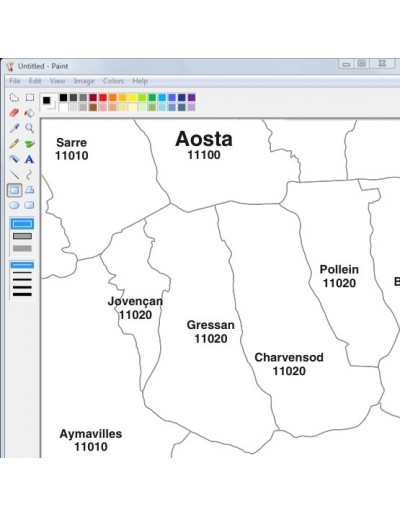
Task: Click the Gressan map label
Action: point(211,325)
